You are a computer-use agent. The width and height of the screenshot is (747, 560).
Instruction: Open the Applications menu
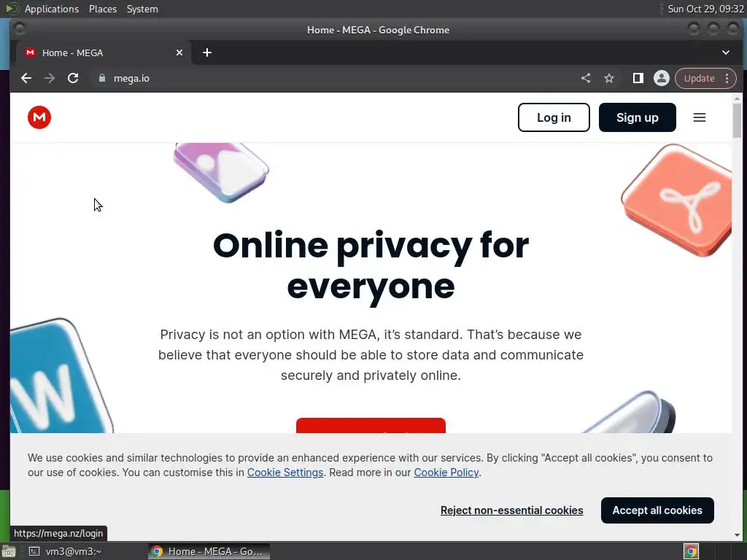(x=52, y=9)
